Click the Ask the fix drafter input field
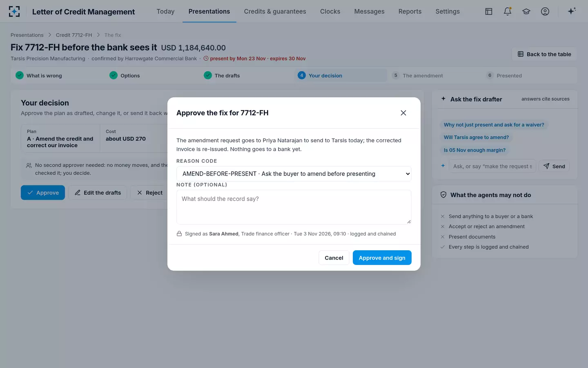 [x=492, y=166]
